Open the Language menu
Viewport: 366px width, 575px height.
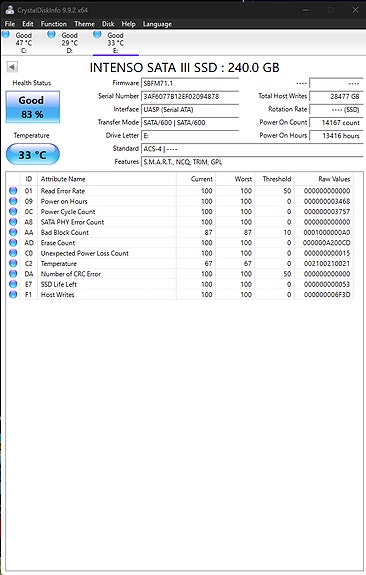coord(157,24)
